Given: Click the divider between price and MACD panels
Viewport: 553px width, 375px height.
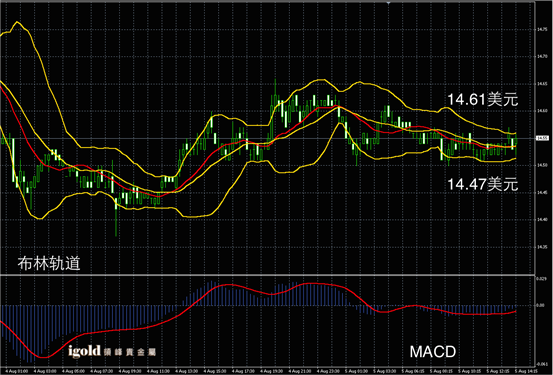Looking at the screenshot, I should click(267, 274).
